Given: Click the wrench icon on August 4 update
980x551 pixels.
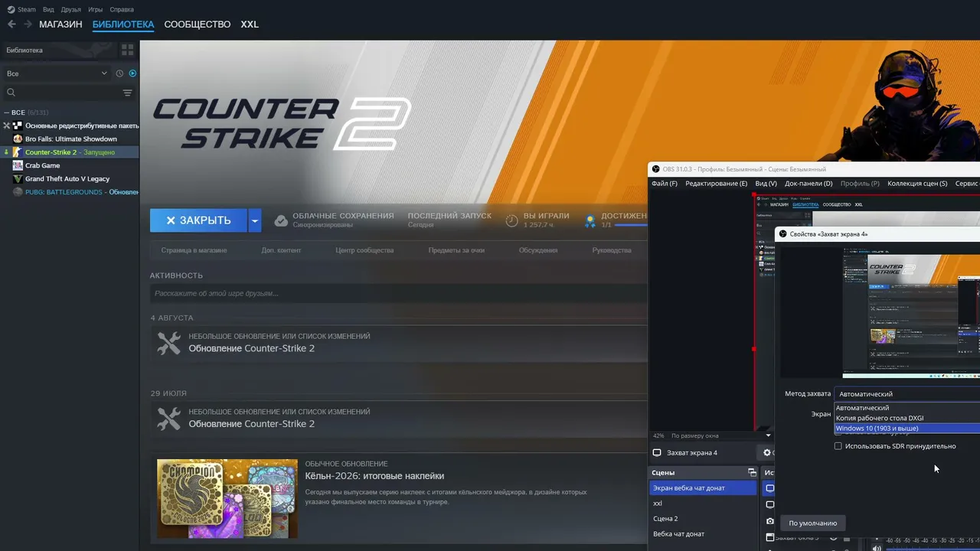Looking at the screenshot, I should (168, 343).
